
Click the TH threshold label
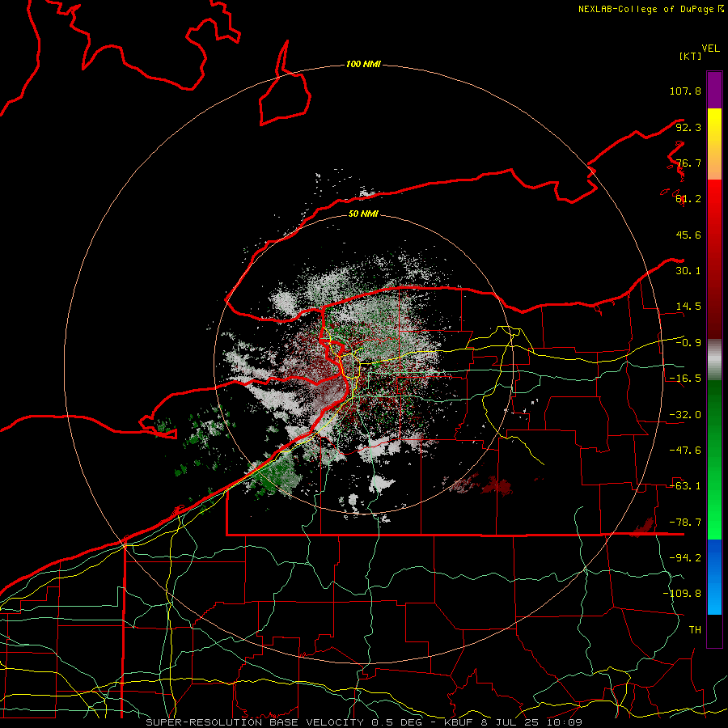pyautogui.click(x=695, y=630)
